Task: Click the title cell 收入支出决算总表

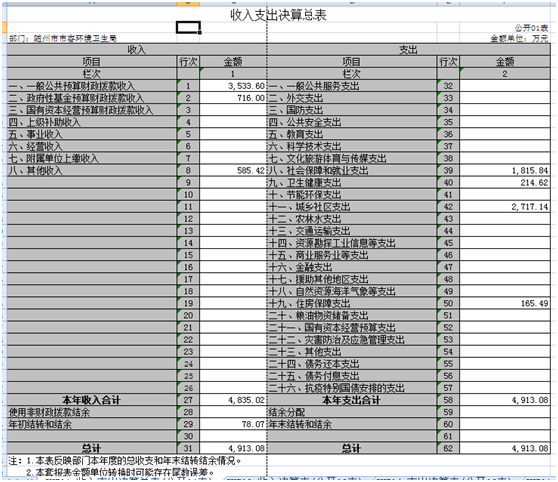Action: pyautogui.click(x=278, y=15)
